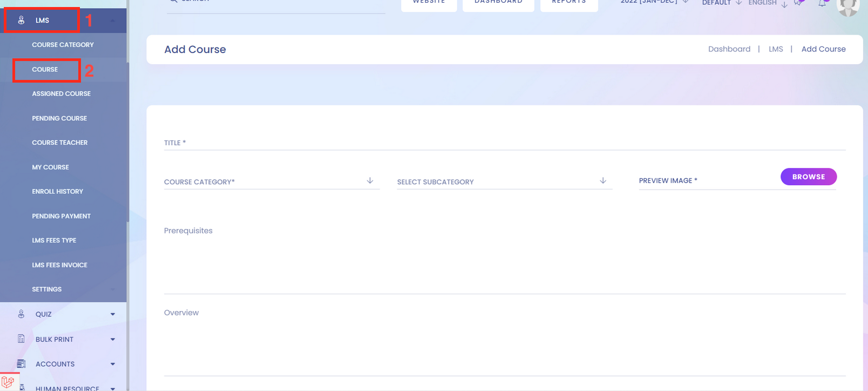Expand the Bulk Print menu arrow
The image size is (868, 391).
click(113, 340)
